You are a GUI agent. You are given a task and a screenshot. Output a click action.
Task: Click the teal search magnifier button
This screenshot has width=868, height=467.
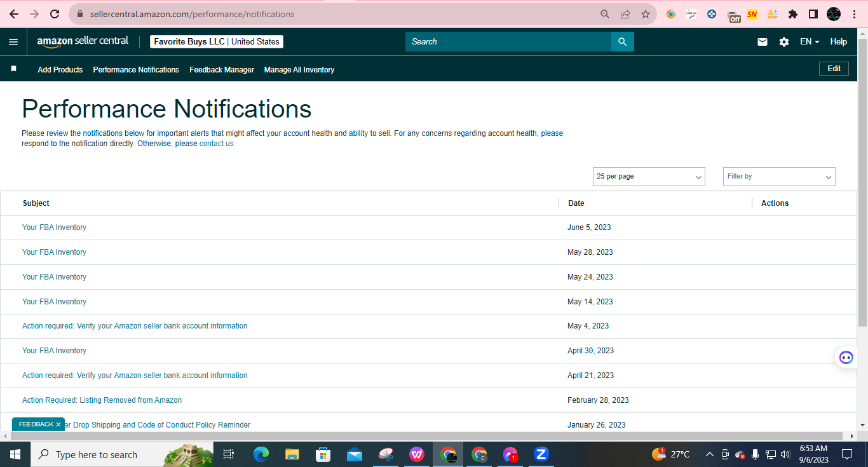(623, 42)
